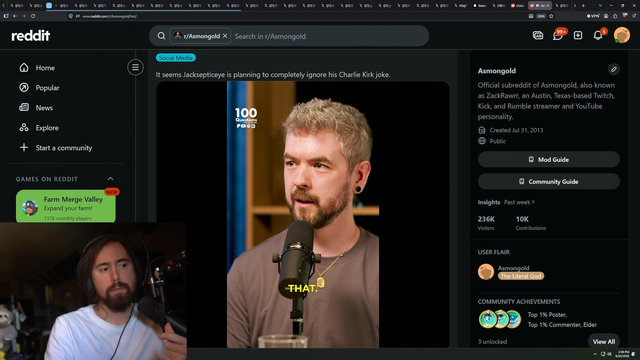
Task: Open the Reddit ads icon
Action: (x=538, y=36)
